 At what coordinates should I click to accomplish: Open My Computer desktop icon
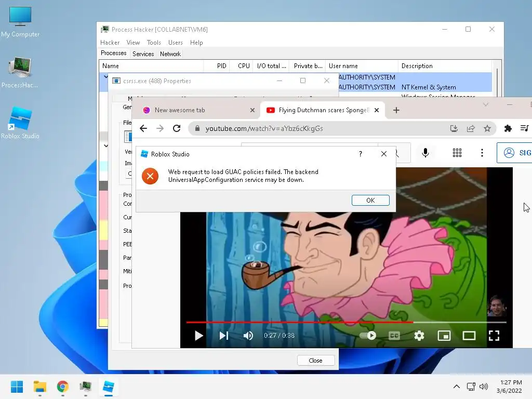[x=20, y=22]
